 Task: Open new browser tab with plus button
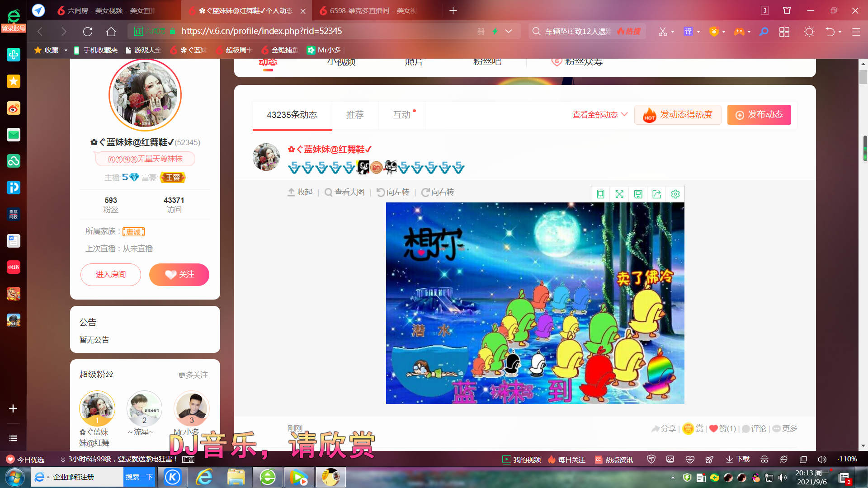pos(453,10)
